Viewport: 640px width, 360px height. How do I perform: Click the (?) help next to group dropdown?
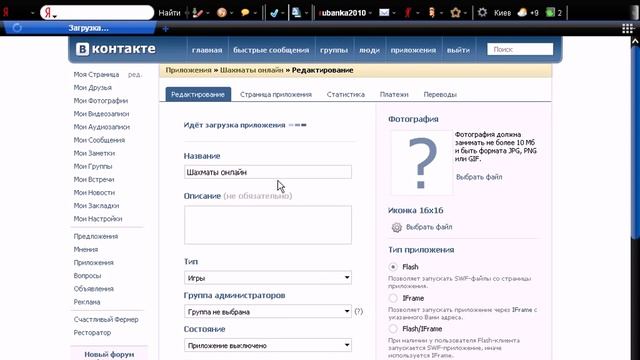(x=358, y=311)
